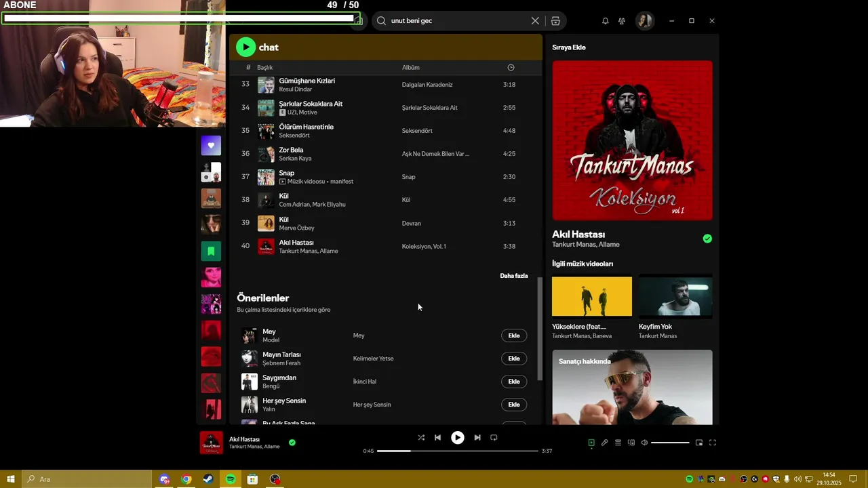Open Microsoft Store from the taskbar
Image resolution: width=868 pixels, height=488 pixels.
252,479
